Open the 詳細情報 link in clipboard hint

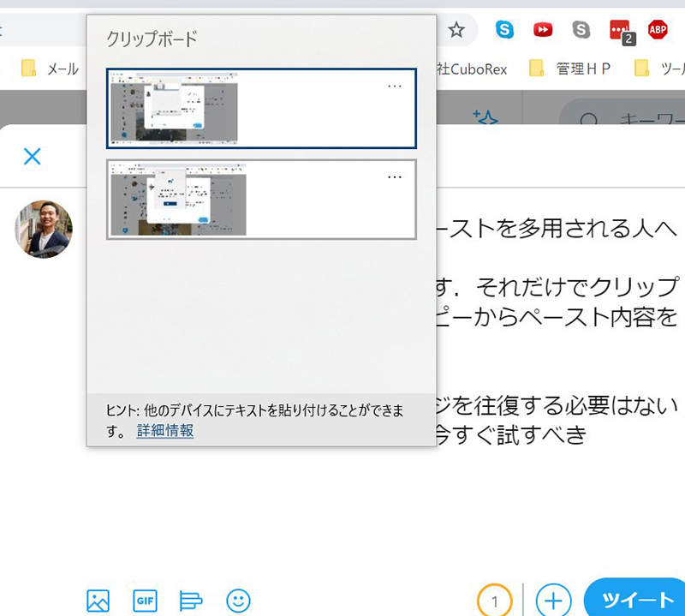[x=165, y=431]
